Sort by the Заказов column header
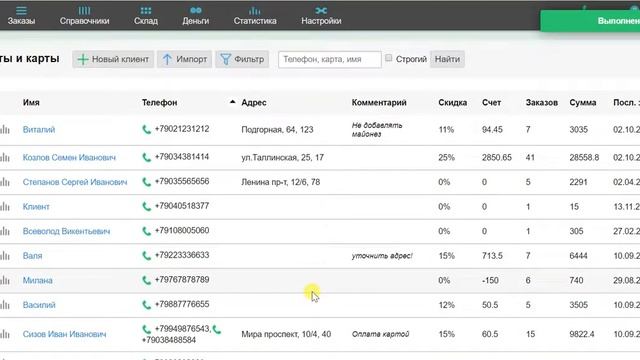 [542, 102]
